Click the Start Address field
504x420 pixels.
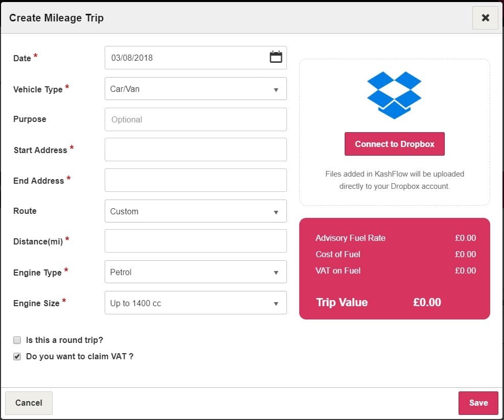(x=196, y=150)
